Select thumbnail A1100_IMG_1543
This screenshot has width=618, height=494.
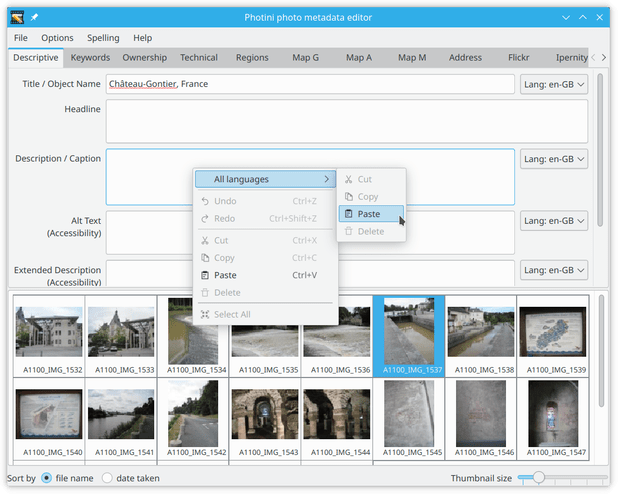coord(265,418)
